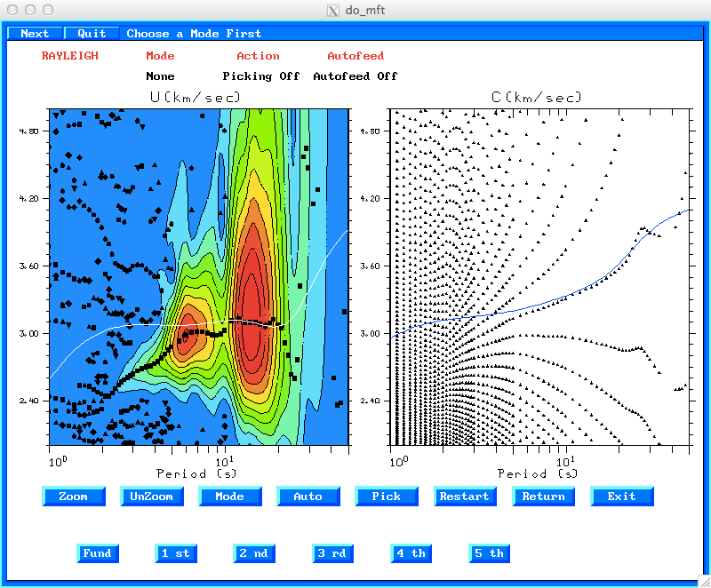
Task: Click the UnZoom button
Action: point(152,497)
